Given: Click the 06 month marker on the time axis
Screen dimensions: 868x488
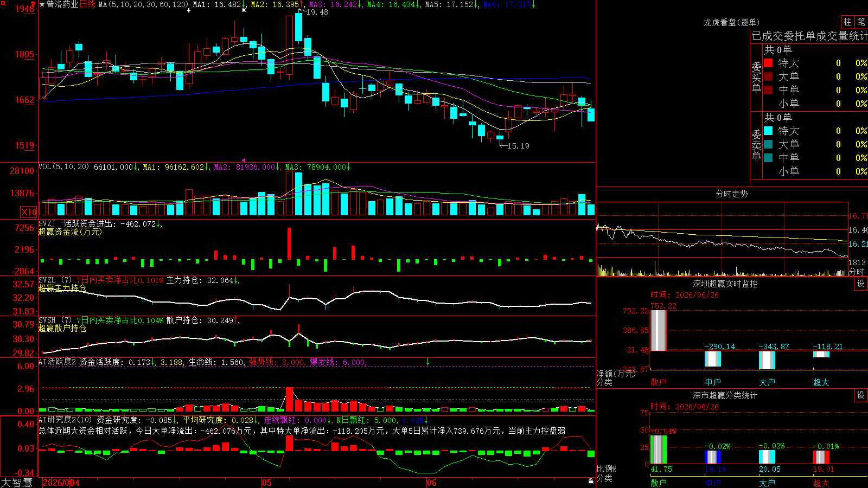Looking at the screenshot, I should (431, 483).
